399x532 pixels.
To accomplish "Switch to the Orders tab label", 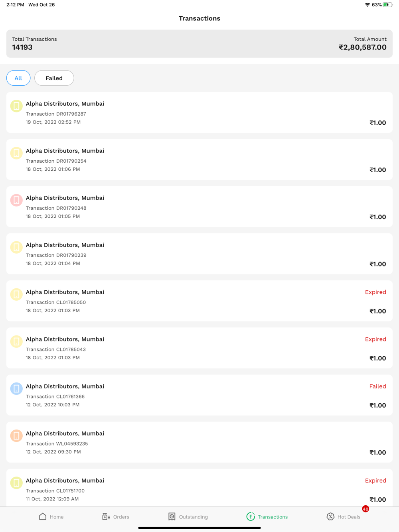I will [x=121, y=517].
